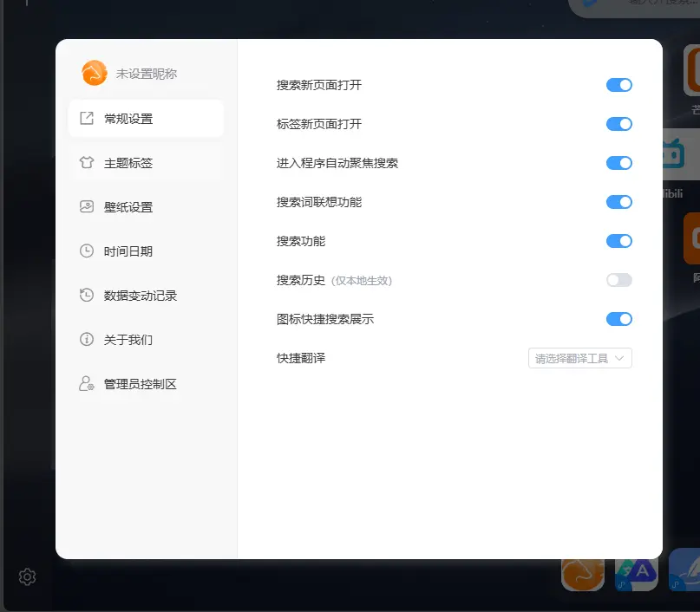Click the 未设置昵称 nickname text
This screenshot has height=612, width=700.
click(147, 74)
